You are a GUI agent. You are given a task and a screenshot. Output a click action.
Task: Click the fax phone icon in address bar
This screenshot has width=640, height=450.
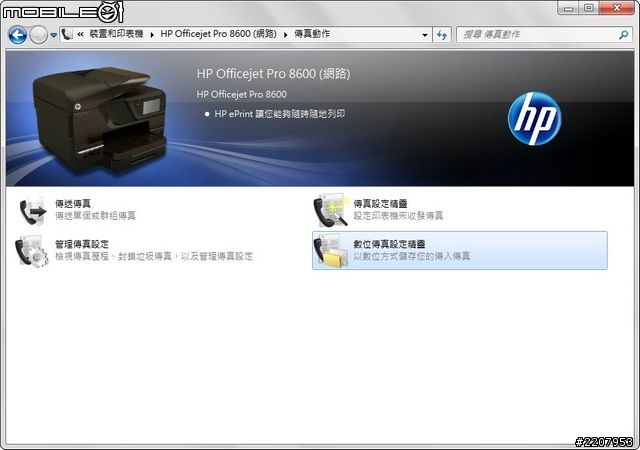click(67, 34)
